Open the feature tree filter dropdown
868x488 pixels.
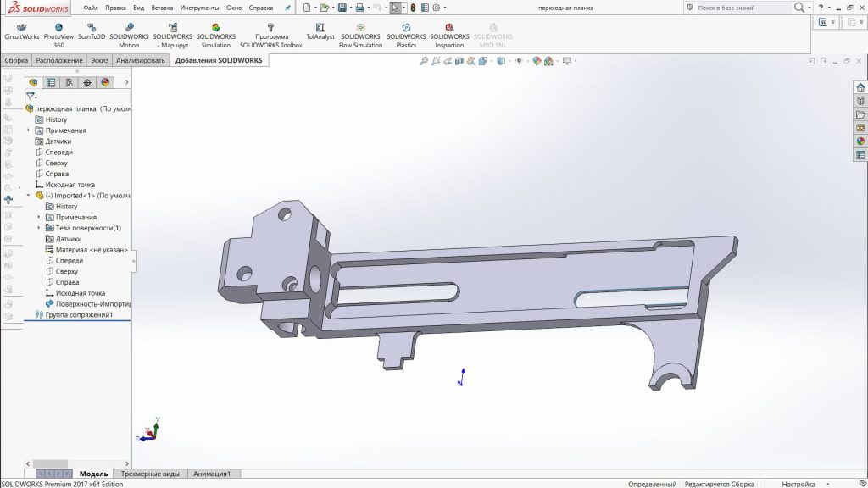click(x=31, y=97)
